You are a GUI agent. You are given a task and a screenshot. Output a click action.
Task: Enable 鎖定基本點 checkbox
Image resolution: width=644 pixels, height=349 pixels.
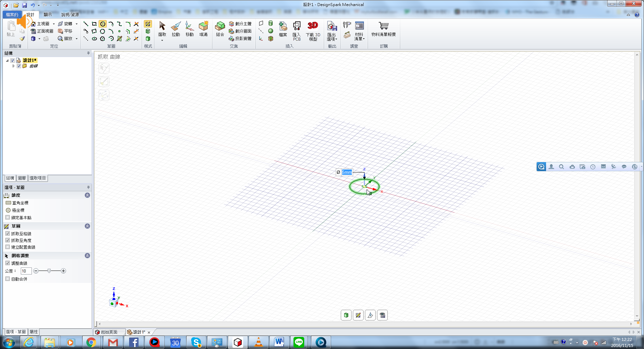pos(7,217)
